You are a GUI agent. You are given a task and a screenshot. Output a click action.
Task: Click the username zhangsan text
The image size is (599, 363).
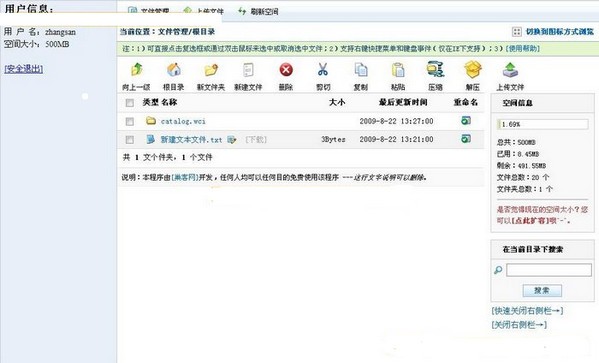[60, 32]
